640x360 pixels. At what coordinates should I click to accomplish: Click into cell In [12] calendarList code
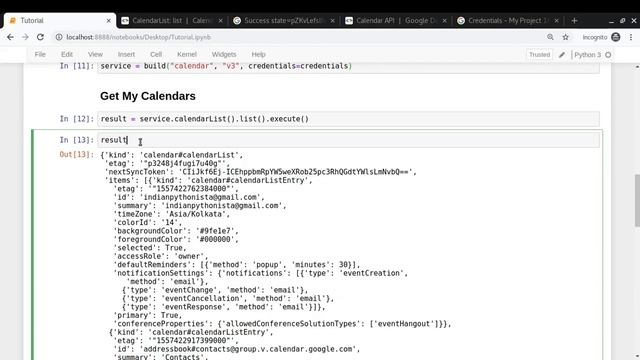click(x=348, y=119)
